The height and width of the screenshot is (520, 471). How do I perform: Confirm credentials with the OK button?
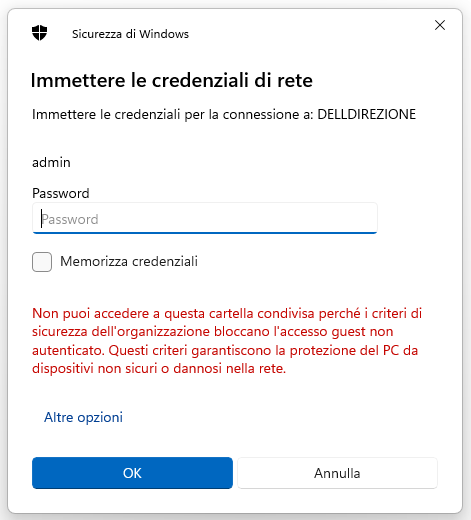[132, 473]
